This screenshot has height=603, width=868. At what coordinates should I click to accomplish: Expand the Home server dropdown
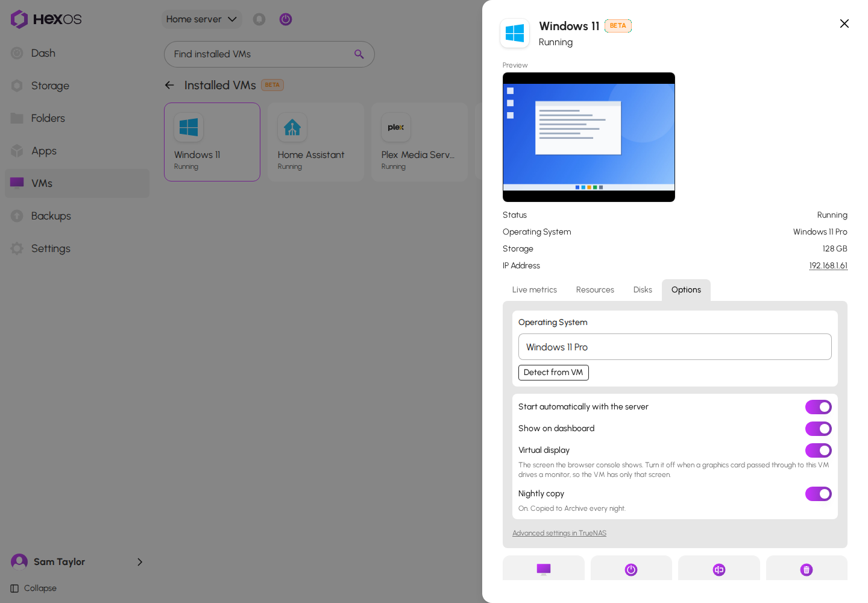pyautogui.click(x=202, y=19)
